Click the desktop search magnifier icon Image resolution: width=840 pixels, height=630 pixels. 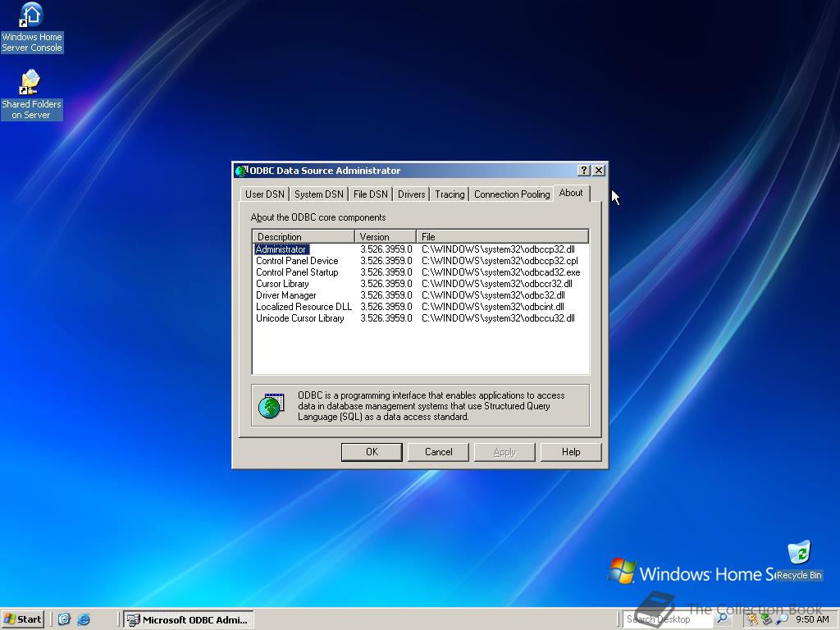[723, 619]
